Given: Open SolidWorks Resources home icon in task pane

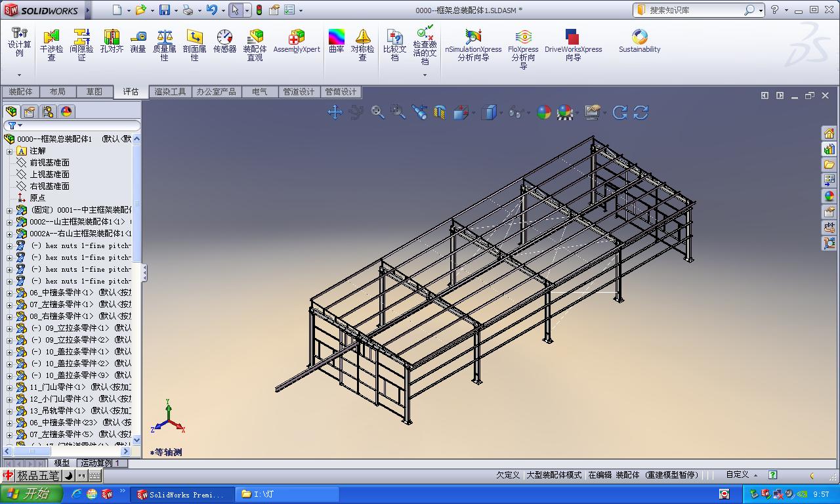Looking at the screenshot, I should click(x=829, y=133).
